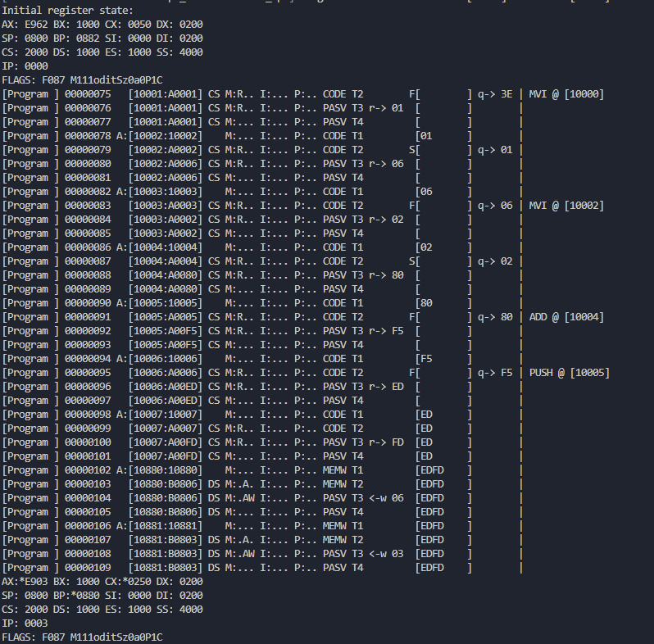Click the 'q-> 3E' queue read
The height and width of the screenshot is (644, 654).
pyautogui.click(x=495, y=94)
